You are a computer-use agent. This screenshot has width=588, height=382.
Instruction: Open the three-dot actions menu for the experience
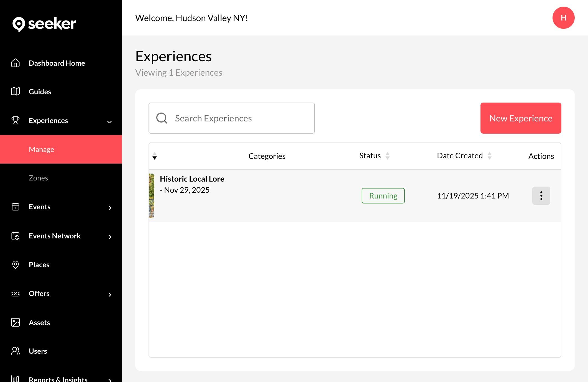click(541, 196)
